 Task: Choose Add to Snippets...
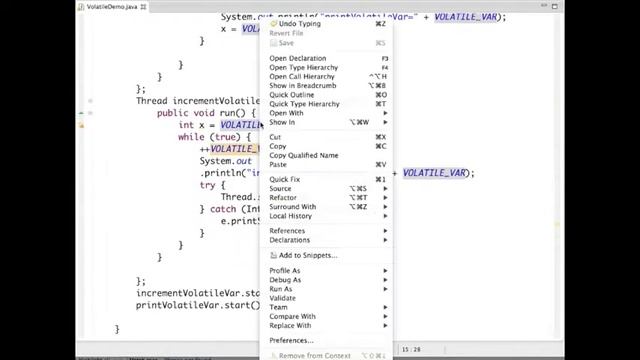327,255
